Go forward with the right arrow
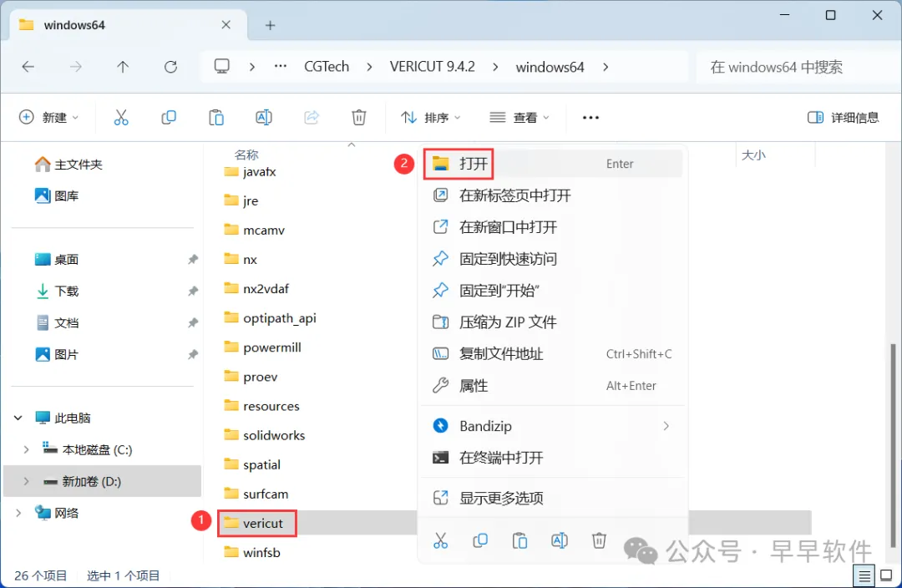Viewport: 902px width, 588px height. coord(75,67)
